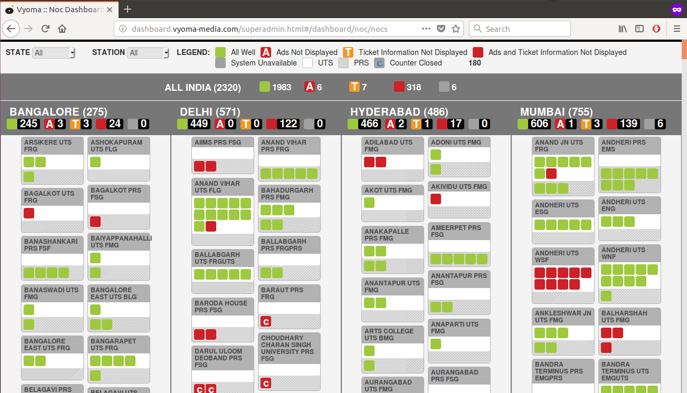Click the red counter in BAGALKOT UTS FRG
The height and width of the screenshot is (393, 687).
[29, 213]
